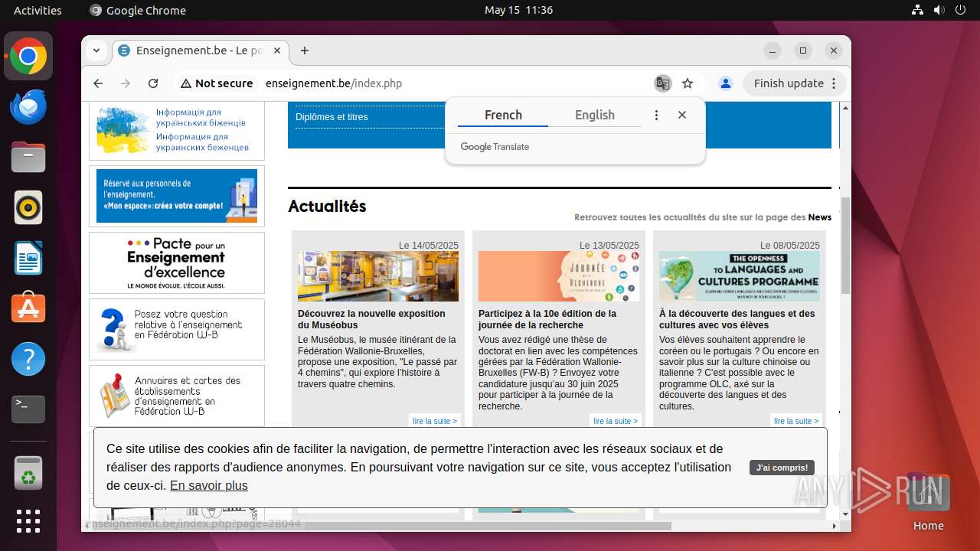The image size is (980, 551).
Task: Click Finish update button
Action: point(795,83)
